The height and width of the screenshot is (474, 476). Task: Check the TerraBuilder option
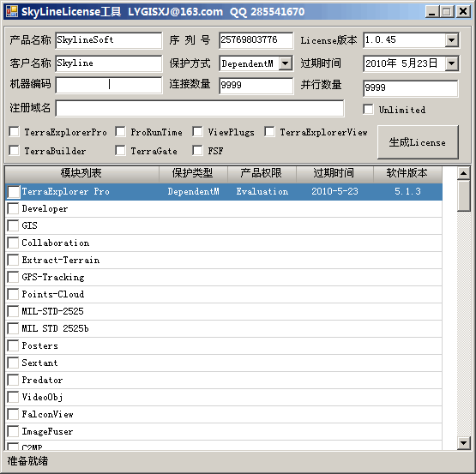click(x=15, y=150)
